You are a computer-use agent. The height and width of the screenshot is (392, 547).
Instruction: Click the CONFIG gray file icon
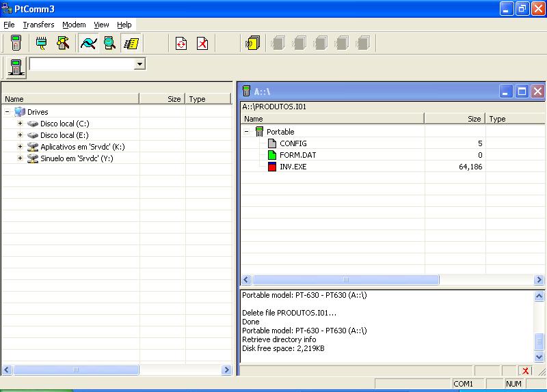click(272, 143)
